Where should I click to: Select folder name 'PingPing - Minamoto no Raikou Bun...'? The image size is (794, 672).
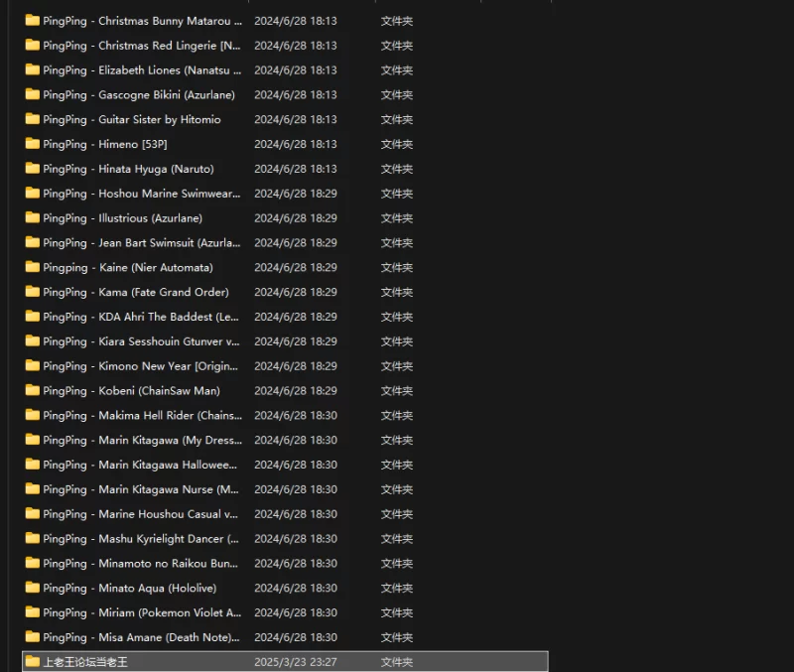coord(140,564)
